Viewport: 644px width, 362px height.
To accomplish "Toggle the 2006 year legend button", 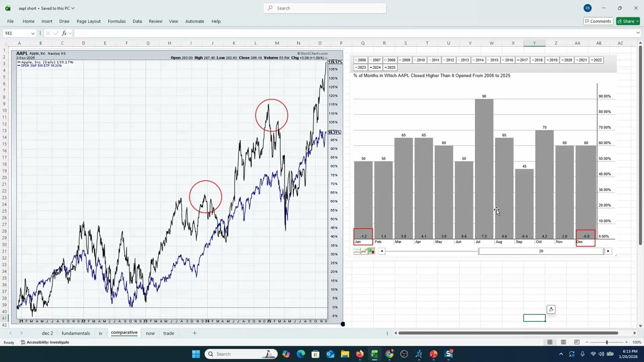I will coord(360,60).
